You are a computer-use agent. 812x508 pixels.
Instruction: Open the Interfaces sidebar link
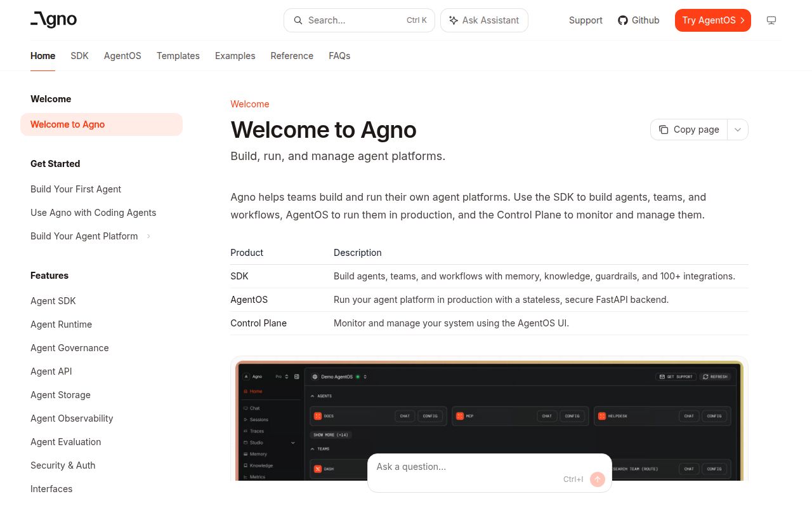click(51, 489)
